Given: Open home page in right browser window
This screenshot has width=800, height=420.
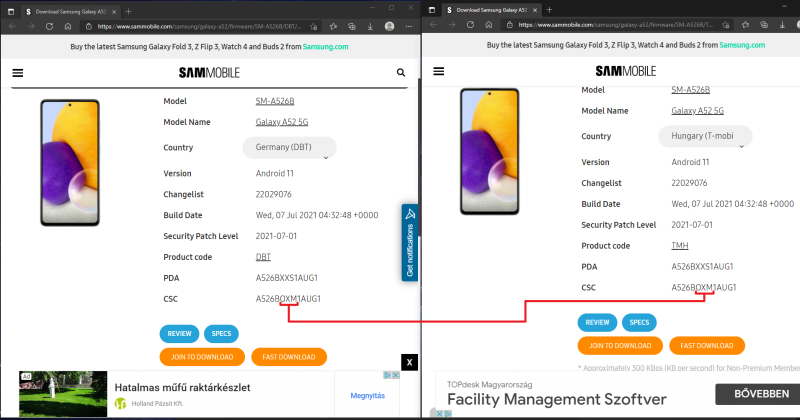Looking at the screenshot, I should (489, 24).
